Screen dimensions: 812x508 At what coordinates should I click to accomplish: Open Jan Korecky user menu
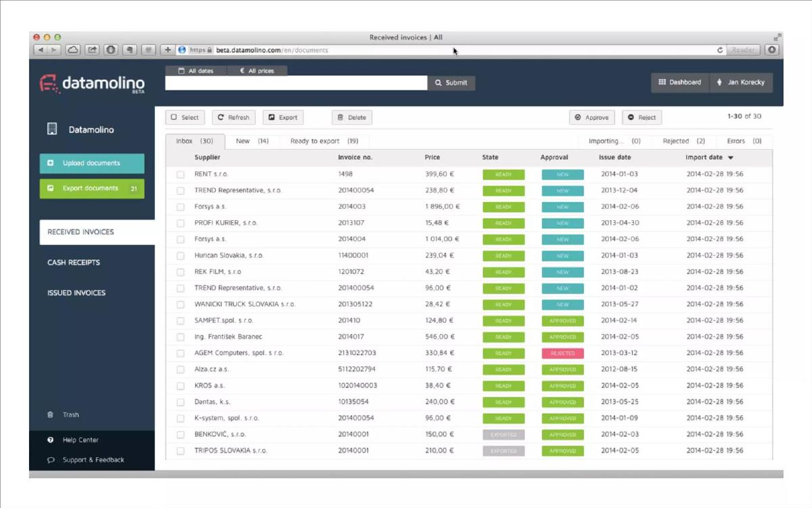click(741, 82)
